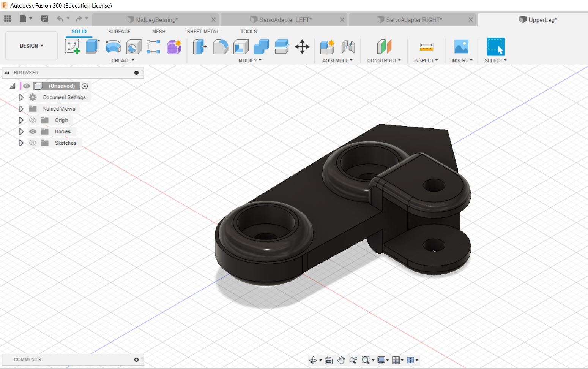Show the Origin folder
The image size is (588, 369).
[x=33, y=120]
